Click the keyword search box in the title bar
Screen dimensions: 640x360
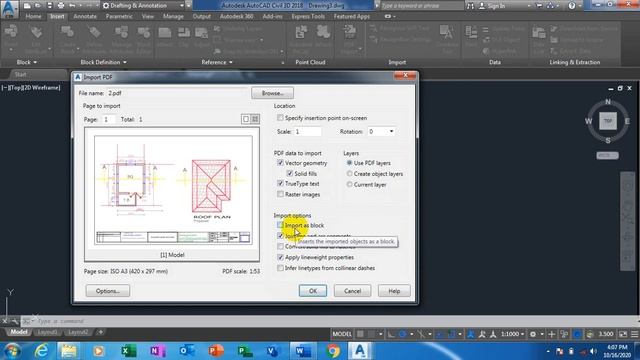[422, 6]
